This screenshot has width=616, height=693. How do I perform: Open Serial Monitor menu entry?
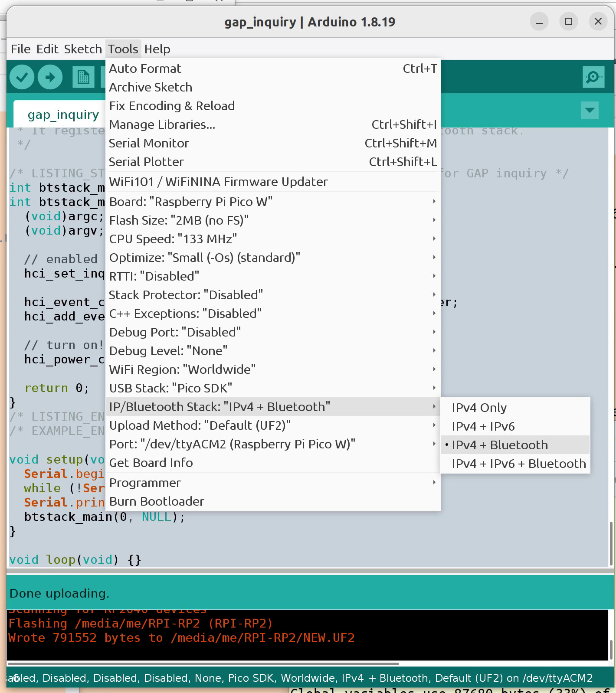(x=273, y=143)
